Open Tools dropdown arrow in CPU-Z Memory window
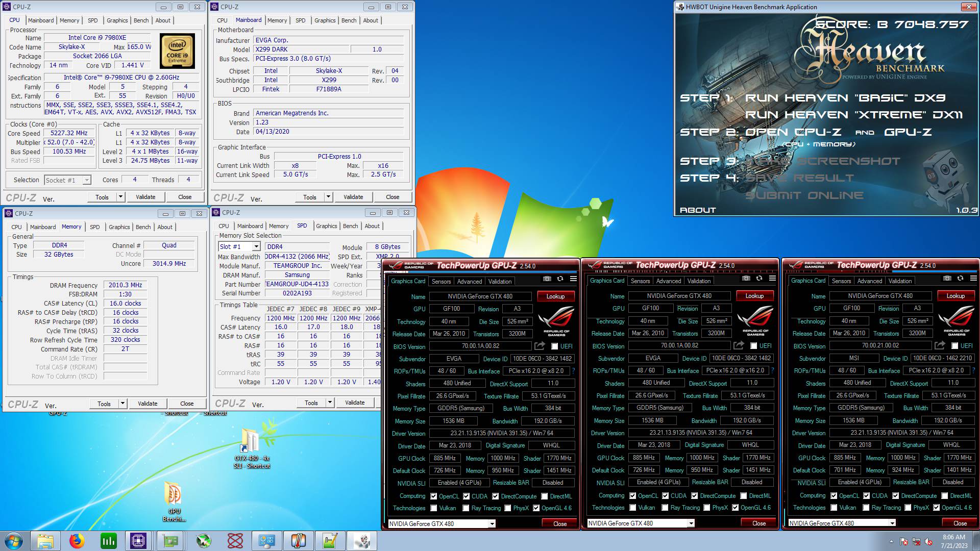 point(122,404)
